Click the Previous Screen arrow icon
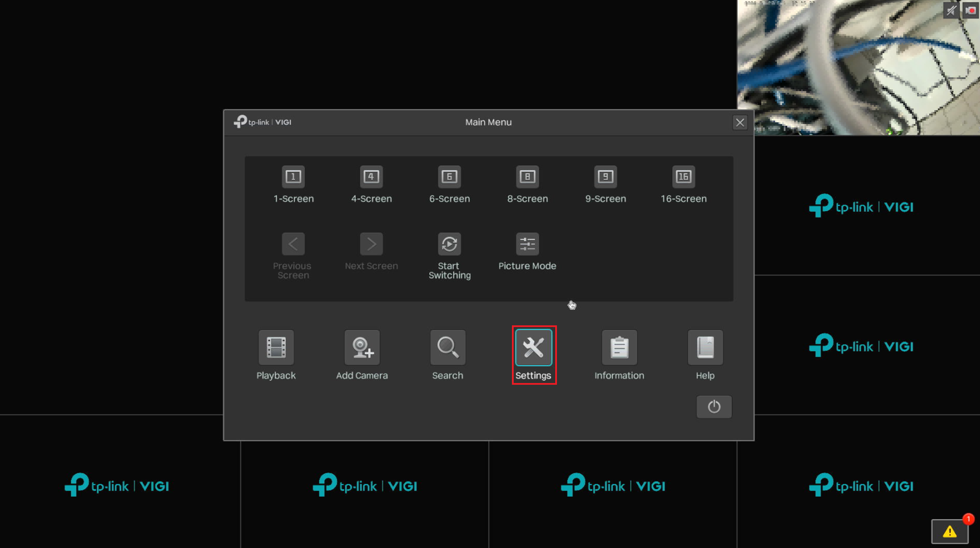The height and width of the screenshot is (548, 980). click(293, 244)
